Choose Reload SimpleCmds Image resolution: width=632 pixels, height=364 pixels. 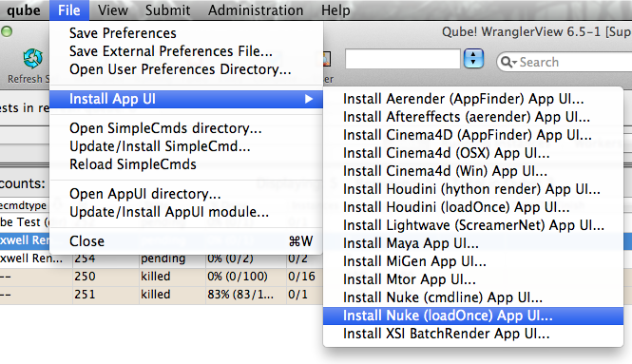tap(186, 164)
